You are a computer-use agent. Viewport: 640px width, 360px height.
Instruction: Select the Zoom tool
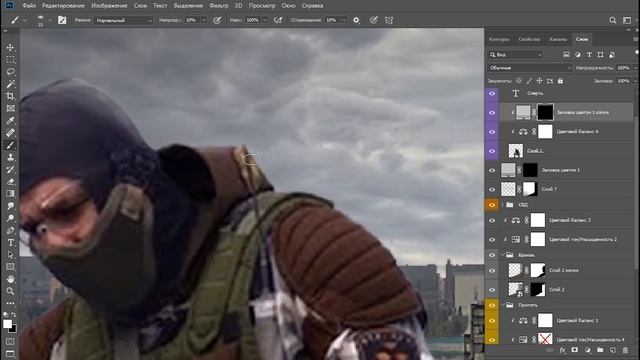pos(10,291)
